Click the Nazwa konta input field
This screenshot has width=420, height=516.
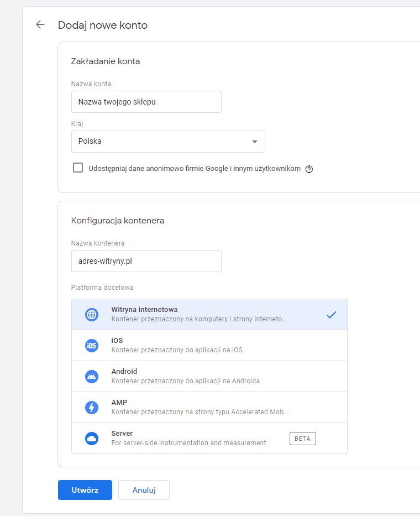[x=146, y=102]
